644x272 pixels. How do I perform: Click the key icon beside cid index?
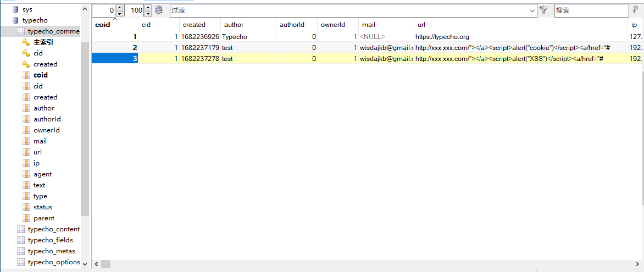tap(26, 53)
